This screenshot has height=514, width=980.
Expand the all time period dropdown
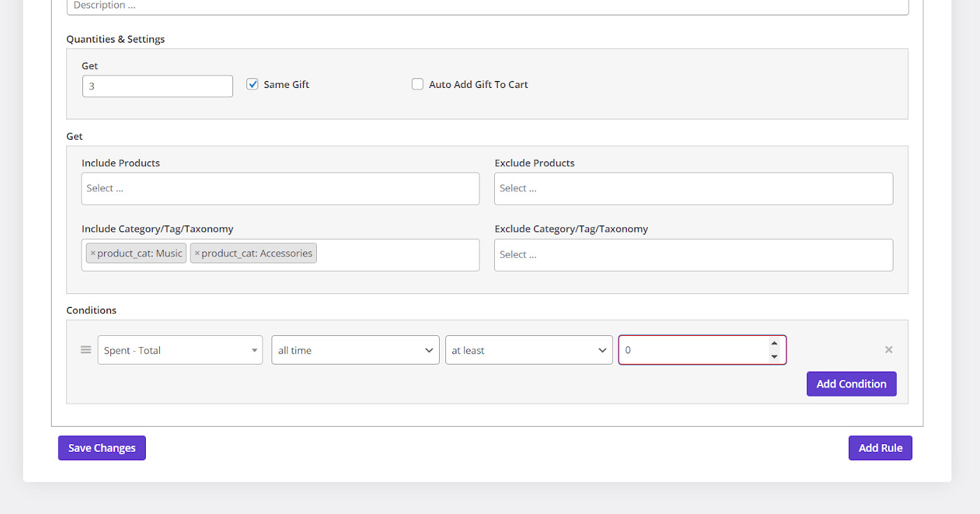[355, 350]
